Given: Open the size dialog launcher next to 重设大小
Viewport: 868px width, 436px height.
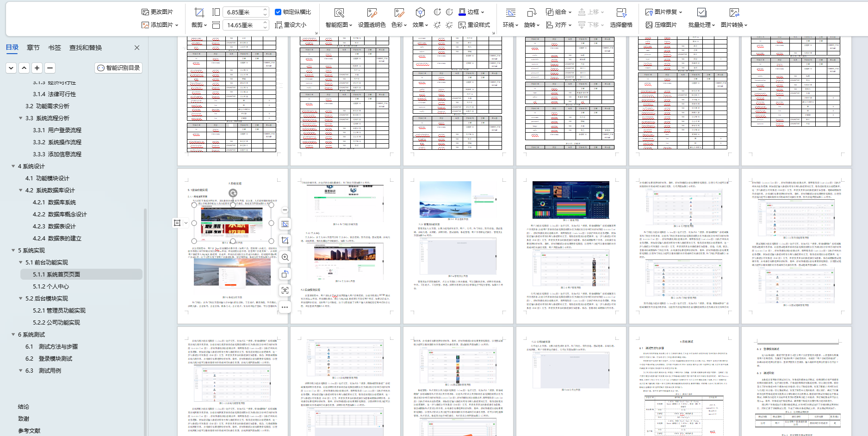Looking at the screenshot, I should (316, 33).
